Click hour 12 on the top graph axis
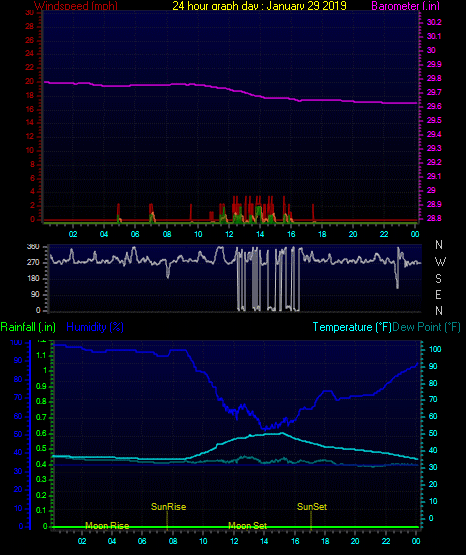Viewport: 466px width, 555px height. point(229,234)
